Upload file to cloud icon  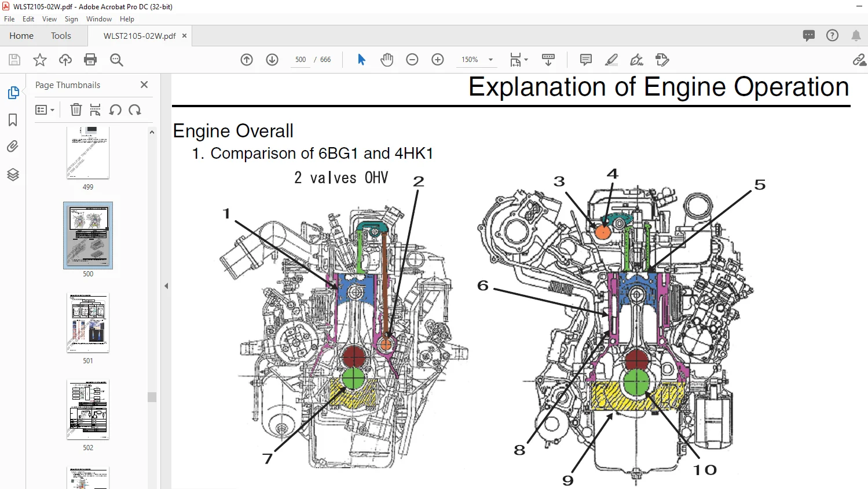click(x=65, y=60)
